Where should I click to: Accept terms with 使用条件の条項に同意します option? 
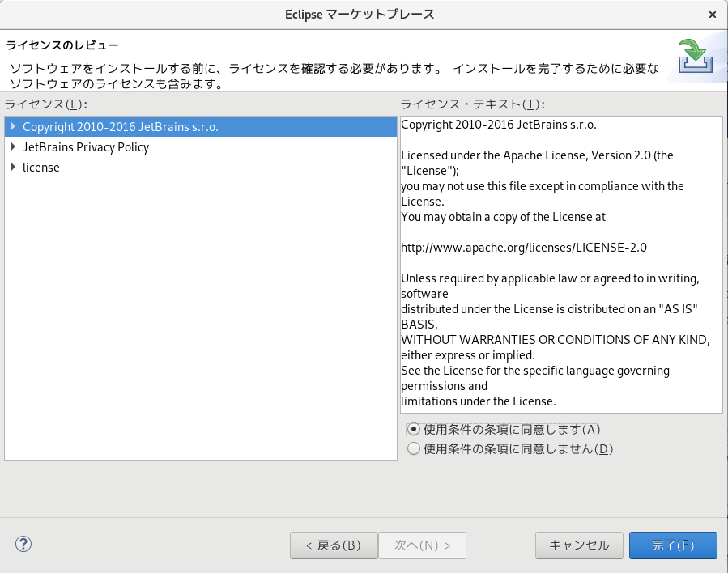tap(415, 429)
